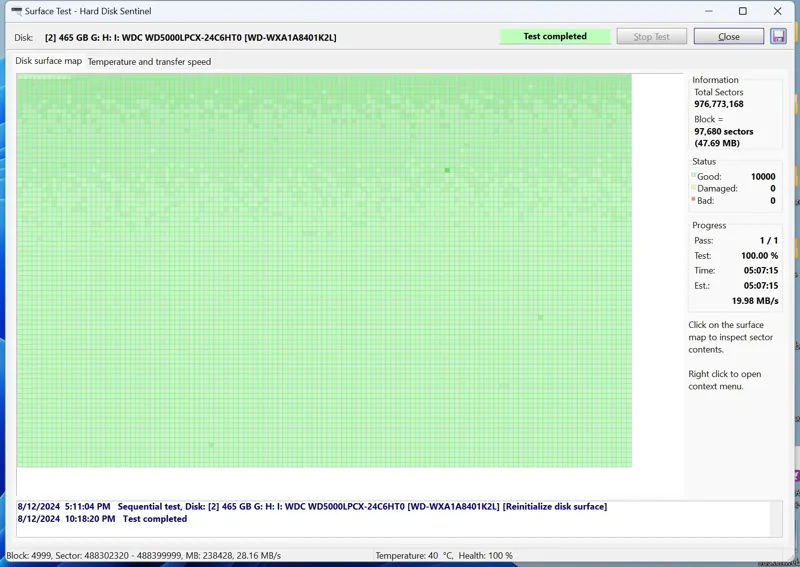
Task: Click the Stop Test button
Action: point(651,36)
